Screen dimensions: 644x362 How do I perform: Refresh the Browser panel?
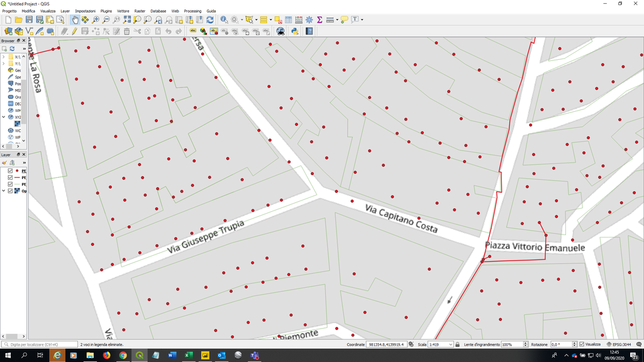pyautogui.click(x=11, y=48)
